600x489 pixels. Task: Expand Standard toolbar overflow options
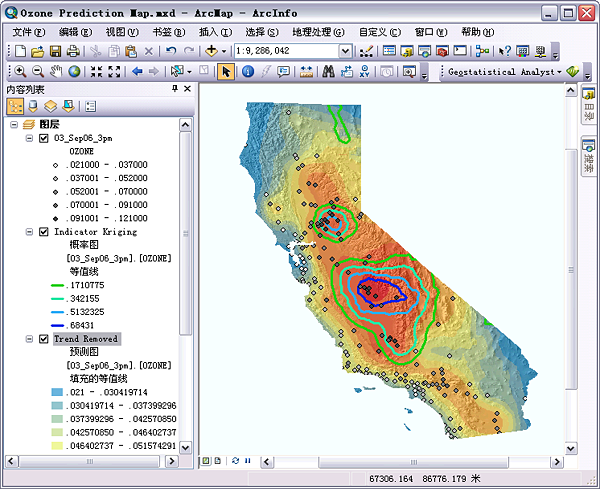pos(555,53)
